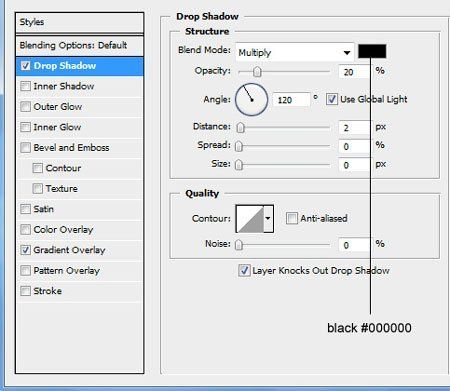The width and height of the screenshot is (450, 391).
Task: Enable the Bevel and Emboss checkbox
Action: point(26,148)
